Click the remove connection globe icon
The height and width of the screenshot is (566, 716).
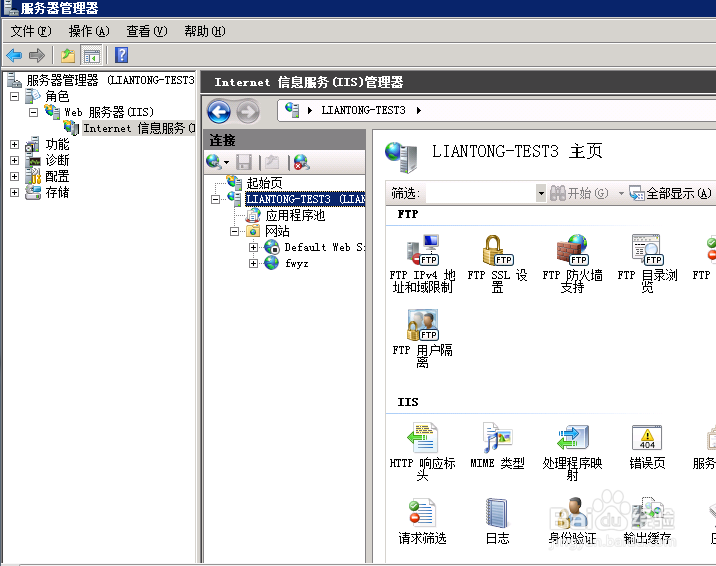[x=301, y=162]
